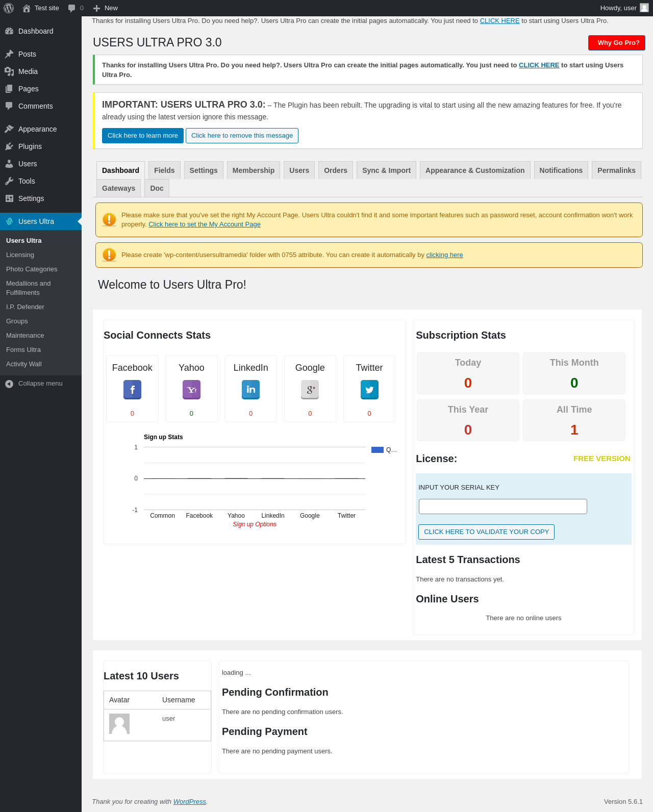Open the Permalinks tab
Screen dimensions: 653x812
click(x=616, y=170)
